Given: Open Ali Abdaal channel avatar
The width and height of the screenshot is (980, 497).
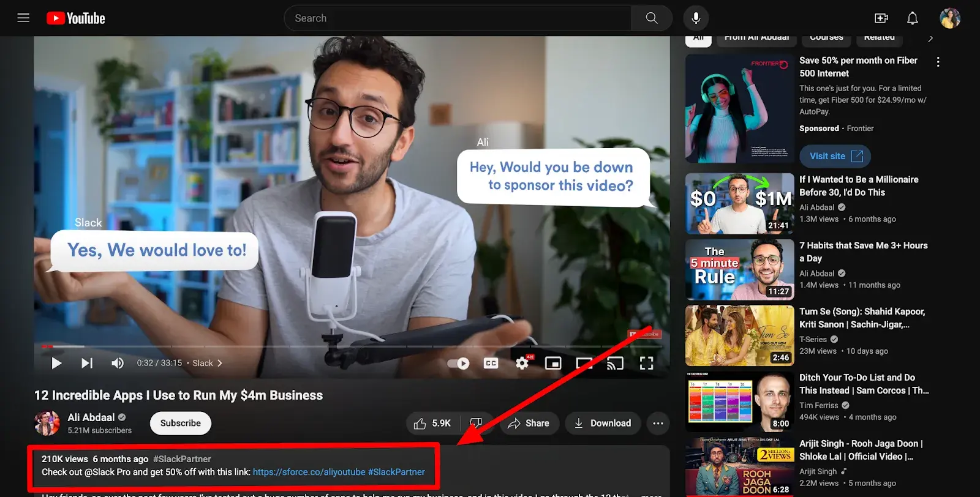Looking at the screenshot, I should point(47,423).
